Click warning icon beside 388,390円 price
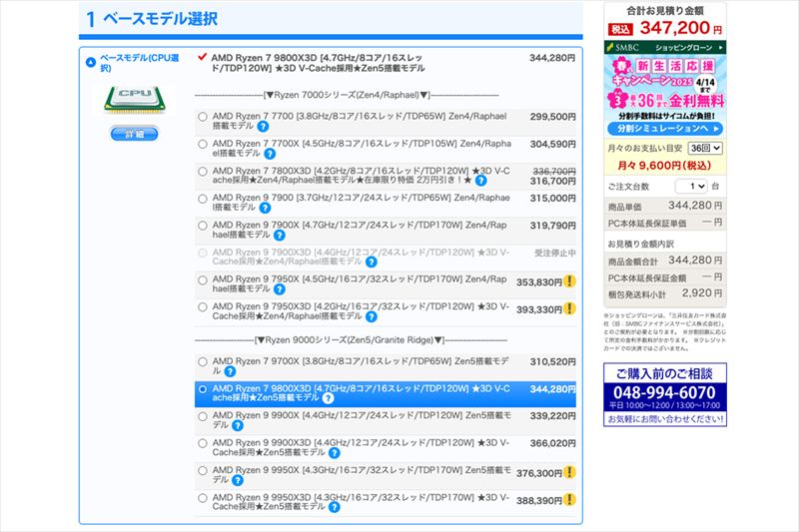 [x=569, y=499]
